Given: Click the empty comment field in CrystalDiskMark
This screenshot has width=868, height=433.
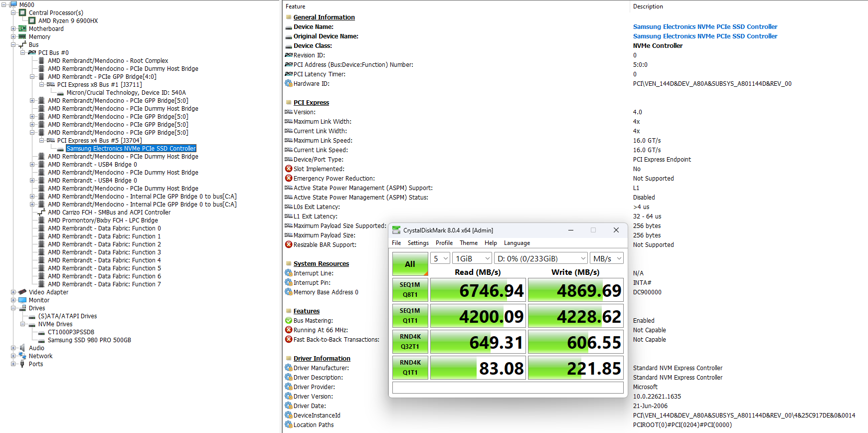Looking at the screenshot, I should coord(508,388).
